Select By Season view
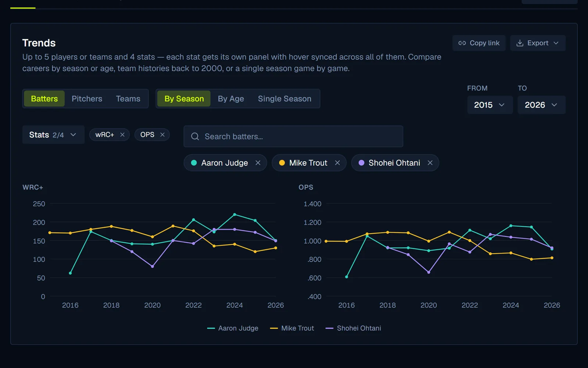Image resolution: width=588 pixels, height=368 pixels. coord(184,99)
